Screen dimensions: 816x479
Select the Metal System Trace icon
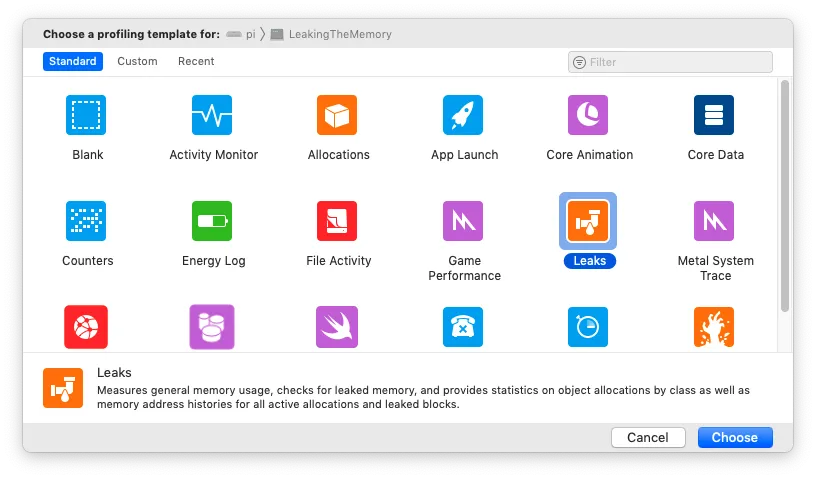[x=714, y=221]
